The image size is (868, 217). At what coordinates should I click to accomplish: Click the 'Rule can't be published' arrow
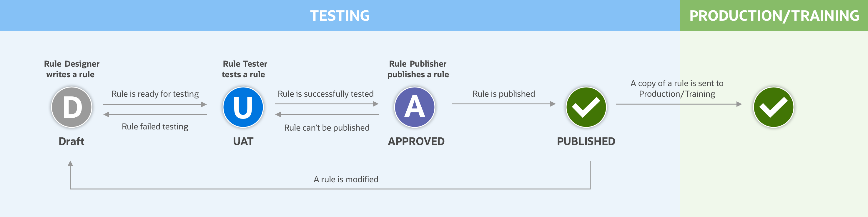pyautogui.click(x=327, y=114)
